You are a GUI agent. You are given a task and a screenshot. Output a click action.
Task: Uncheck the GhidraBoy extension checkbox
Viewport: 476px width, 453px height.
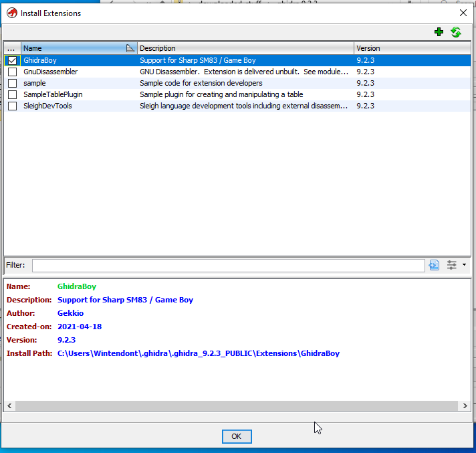(12, 61)
